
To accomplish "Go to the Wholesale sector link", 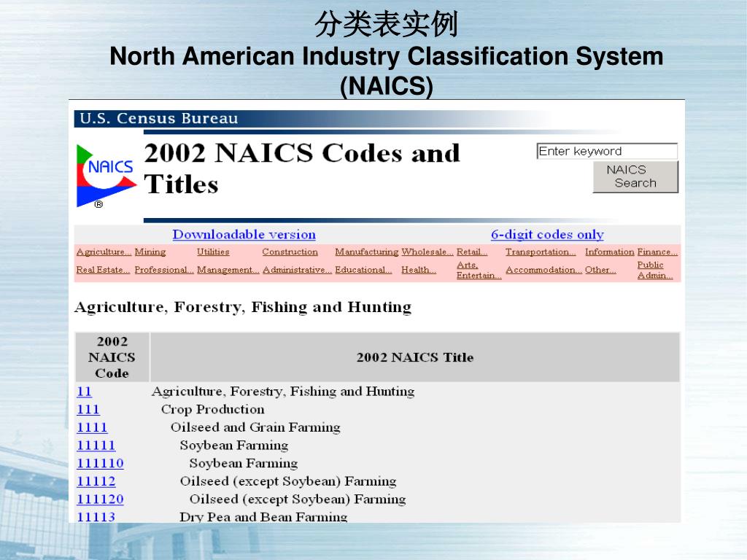I will click(x=427, y=252).
